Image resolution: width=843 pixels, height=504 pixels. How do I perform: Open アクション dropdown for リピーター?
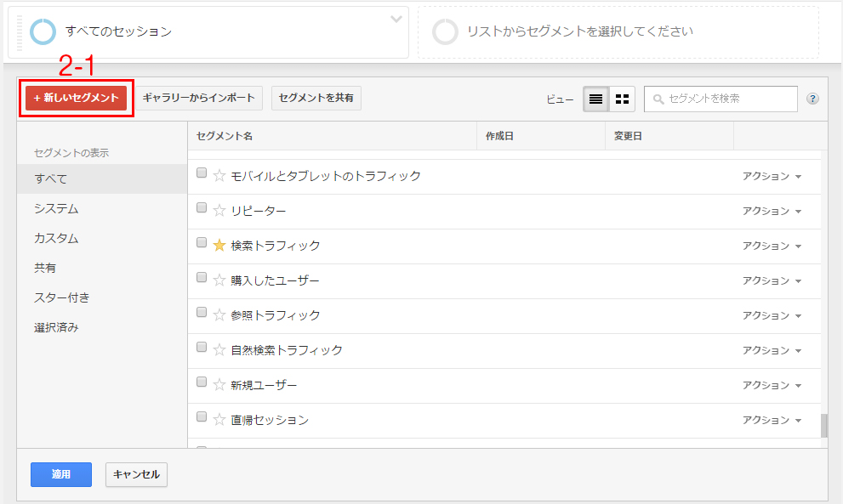[772, 211]
